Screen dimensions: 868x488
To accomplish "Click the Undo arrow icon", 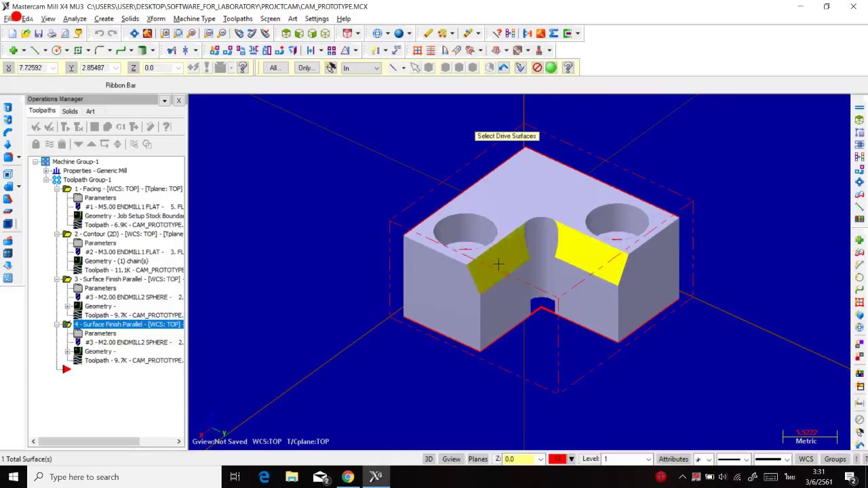I will click(x=99, y=33).
